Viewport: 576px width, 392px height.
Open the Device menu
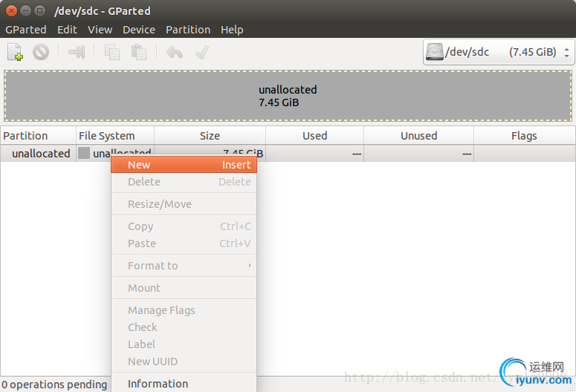click(139, 30)
